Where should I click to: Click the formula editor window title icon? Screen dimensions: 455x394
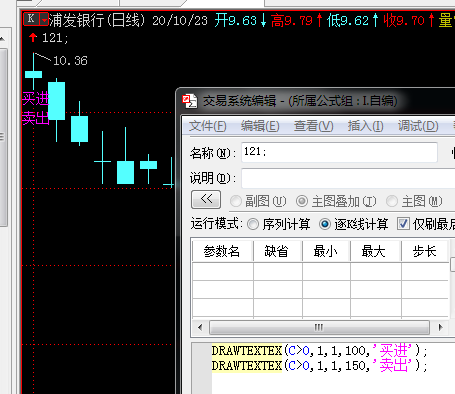tap(189, 101)
